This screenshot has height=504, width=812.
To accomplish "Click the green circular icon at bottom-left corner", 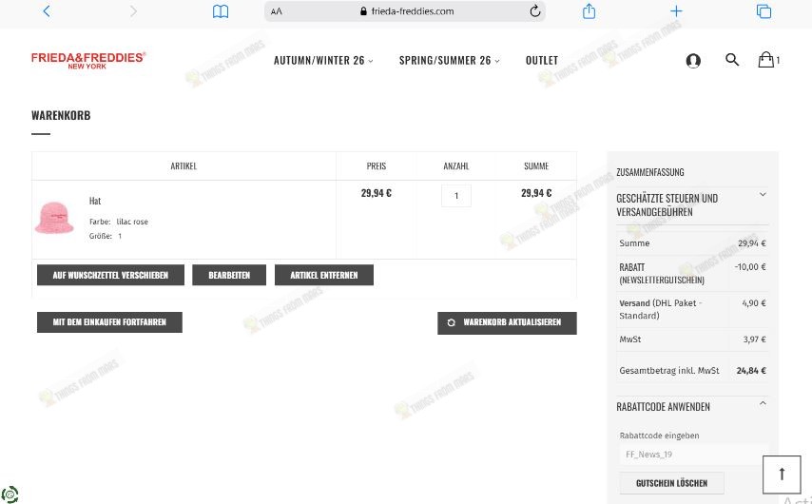I will click(10, 494).
